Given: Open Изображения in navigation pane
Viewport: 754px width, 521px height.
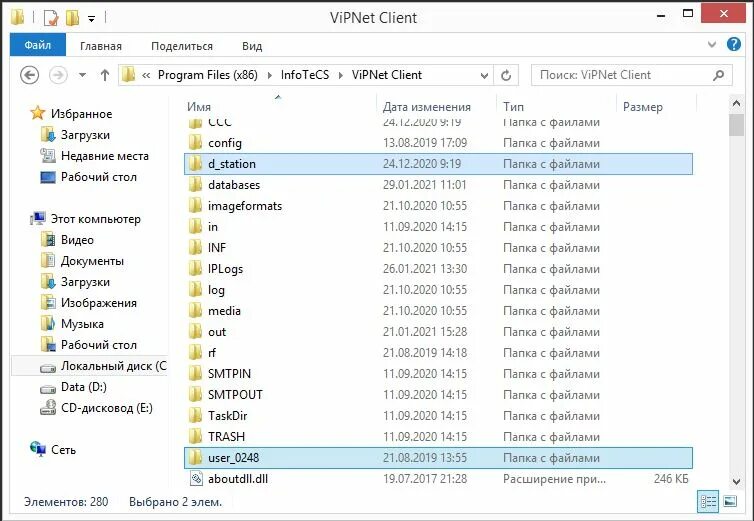Looking at the screenshot, I should (99, 303).
